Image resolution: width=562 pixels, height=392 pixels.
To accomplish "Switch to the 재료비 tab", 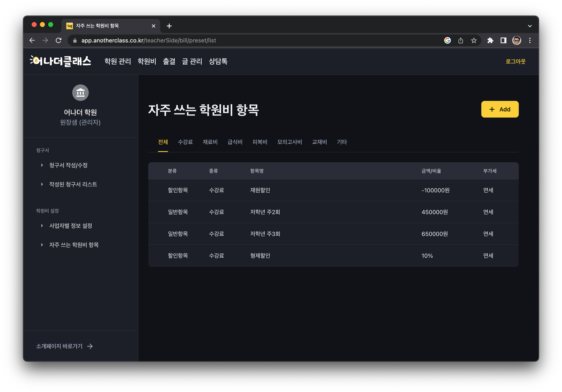I will pyautogui.click(x=210, y=142).
